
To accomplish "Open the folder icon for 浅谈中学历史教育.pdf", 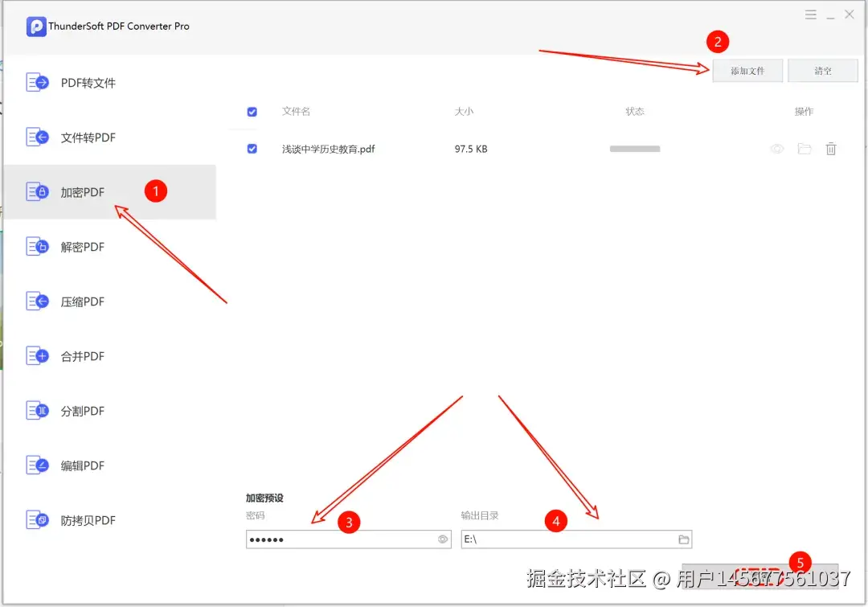I will pyautogui.click(x=805, y=149).
